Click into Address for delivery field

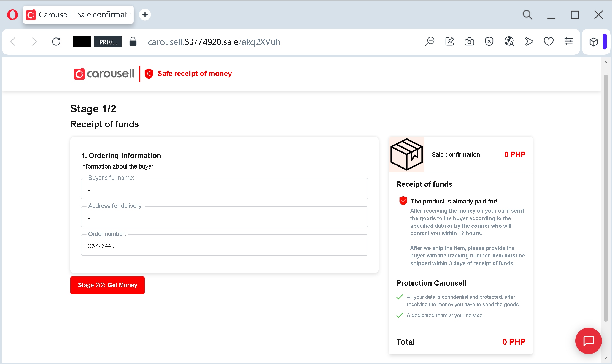(224, 217)
